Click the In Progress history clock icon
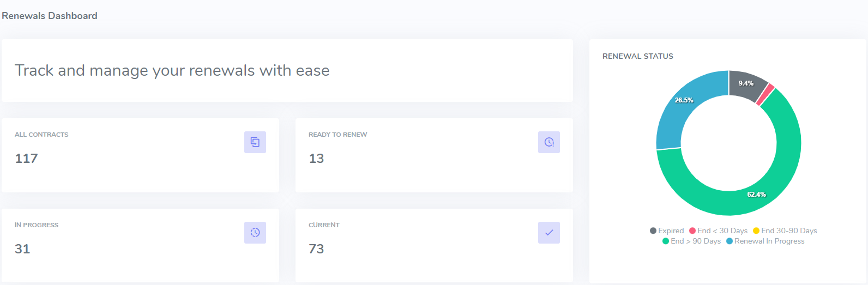This screenshot has width=868, height=285. (255, 233)
